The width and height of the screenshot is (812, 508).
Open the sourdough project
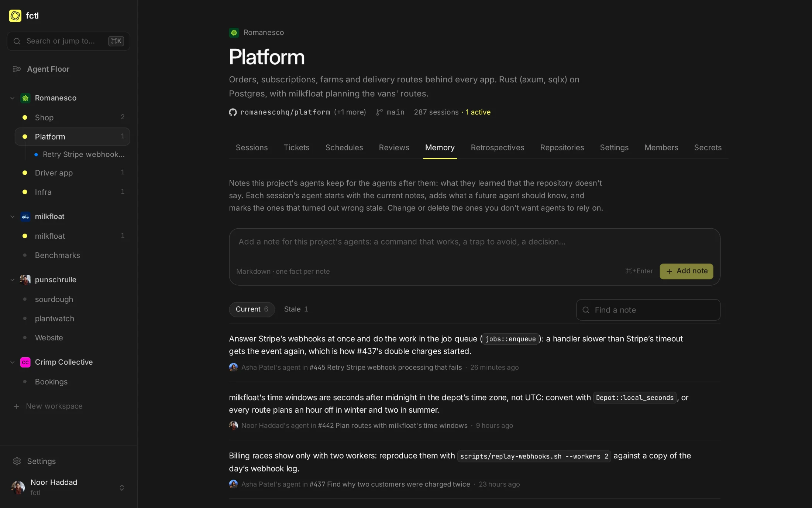72,300
